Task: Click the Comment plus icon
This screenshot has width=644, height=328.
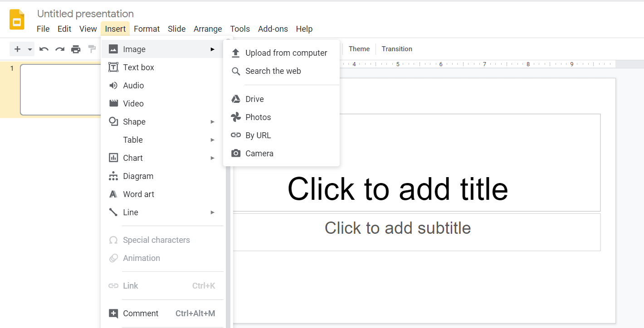Action: tap(113, 313)
